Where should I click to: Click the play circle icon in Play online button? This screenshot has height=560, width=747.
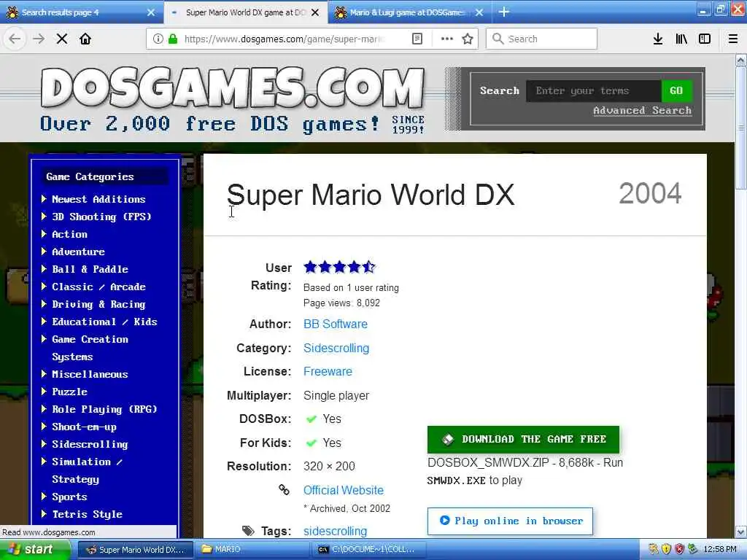click(444, 521)
